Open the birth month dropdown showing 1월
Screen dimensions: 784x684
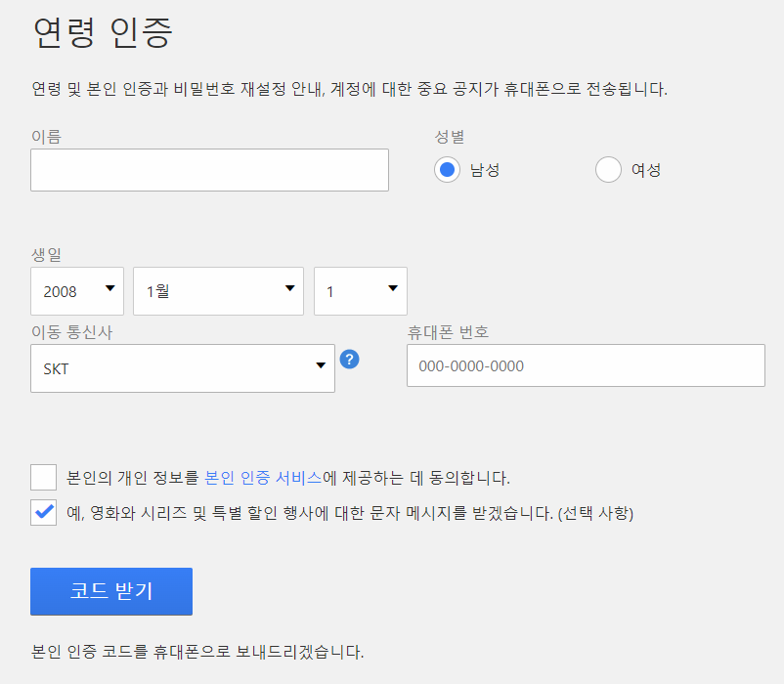(218, 291)
